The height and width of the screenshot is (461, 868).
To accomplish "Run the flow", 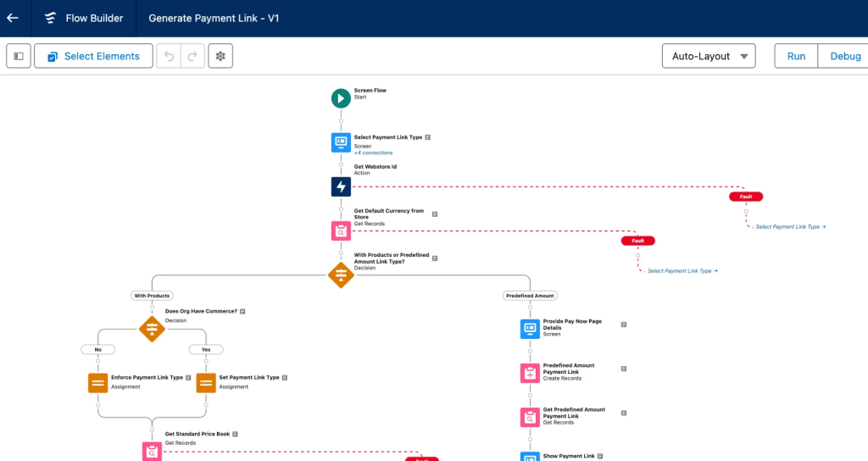I will (796, 56).
